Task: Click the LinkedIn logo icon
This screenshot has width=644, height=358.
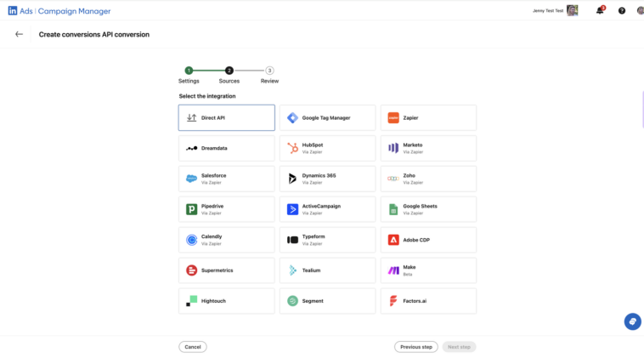Action: (x=13, y=11)
